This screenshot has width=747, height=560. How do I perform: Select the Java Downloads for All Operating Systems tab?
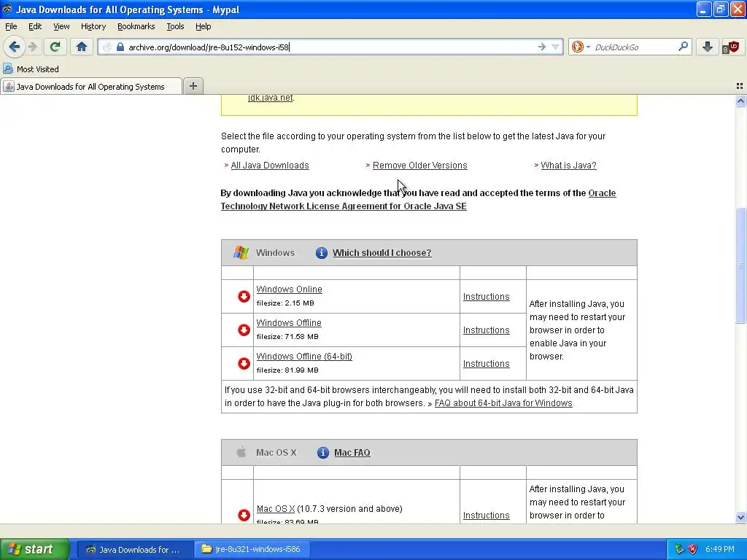(91, 86)
